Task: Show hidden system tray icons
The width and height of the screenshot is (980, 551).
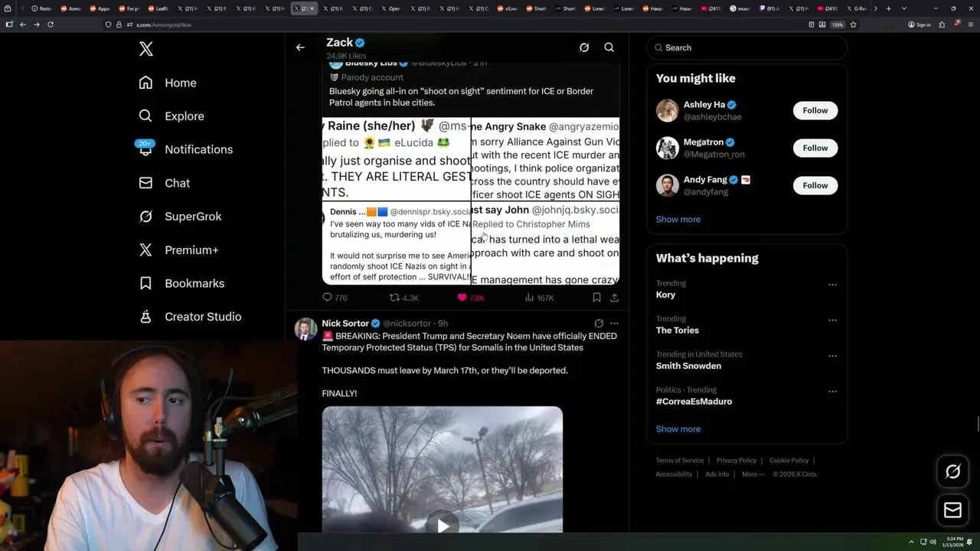Action: (x=911, y=542)
